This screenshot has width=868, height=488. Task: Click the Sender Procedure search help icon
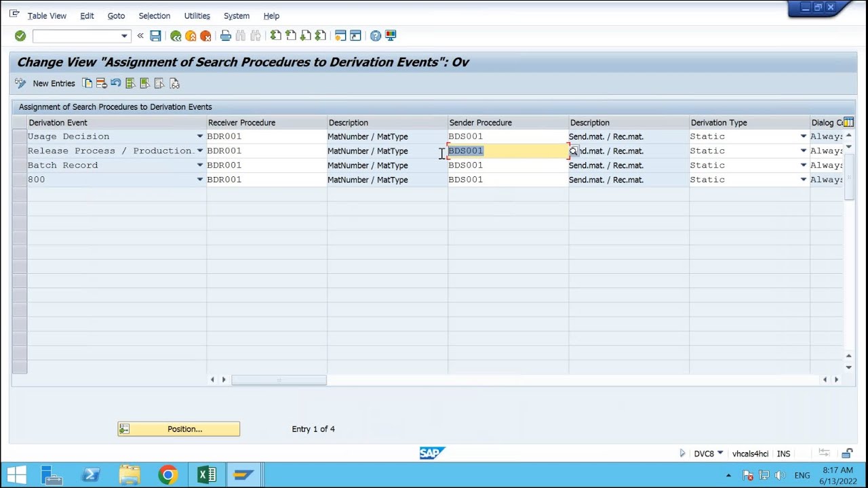pyautogui.click(x=574, y=151)
